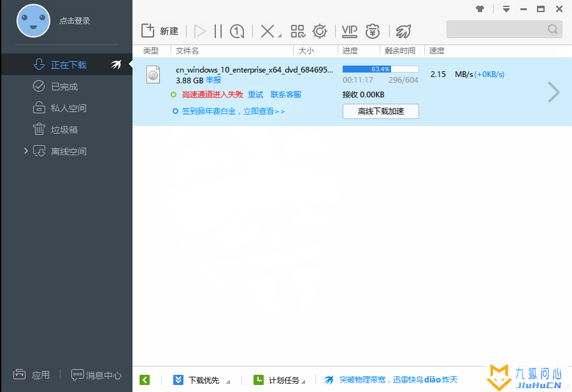Open 消息中心 message center

96,375
